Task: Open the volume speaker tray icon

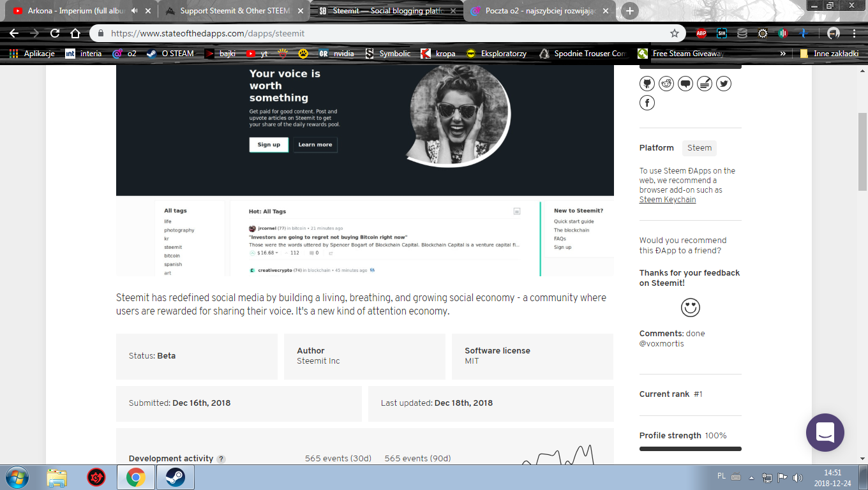Action: pos(797,477)
